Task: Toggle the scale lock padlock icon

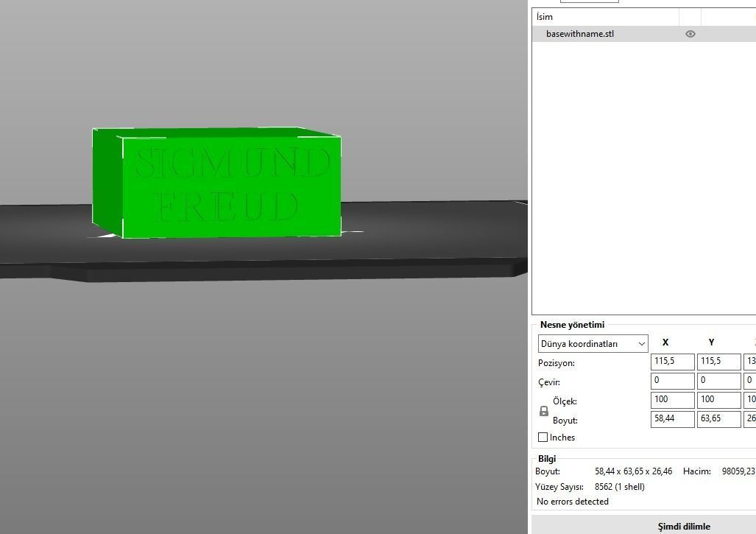Action: pos(544,411)
